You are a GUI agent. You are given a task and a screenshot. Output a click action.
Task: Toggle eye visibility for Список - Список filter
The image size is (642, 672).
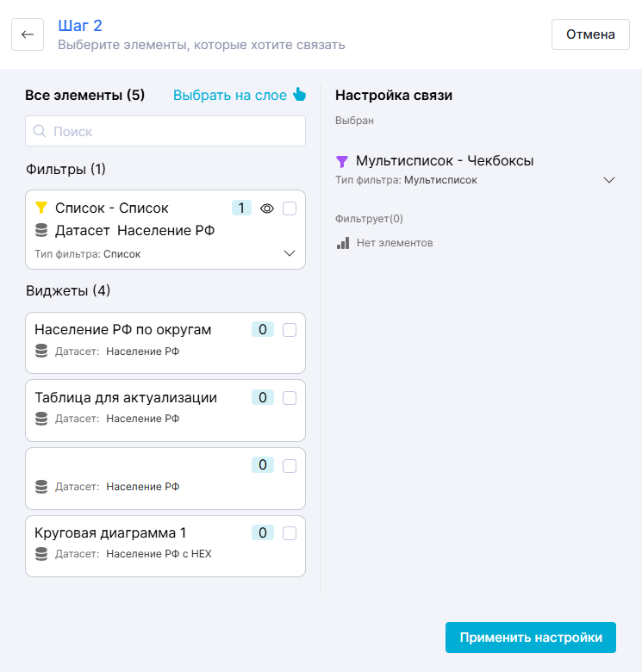267,208
